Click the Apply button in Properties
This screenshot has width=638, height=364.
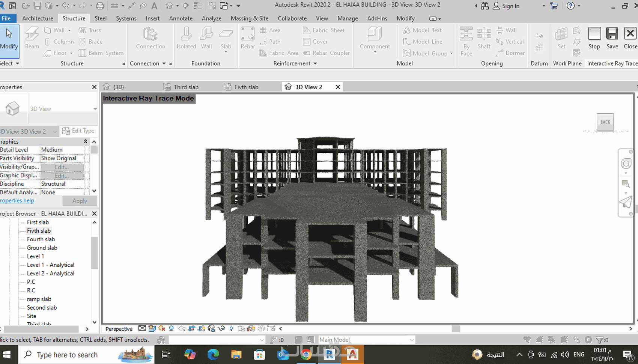coord(80,201)
